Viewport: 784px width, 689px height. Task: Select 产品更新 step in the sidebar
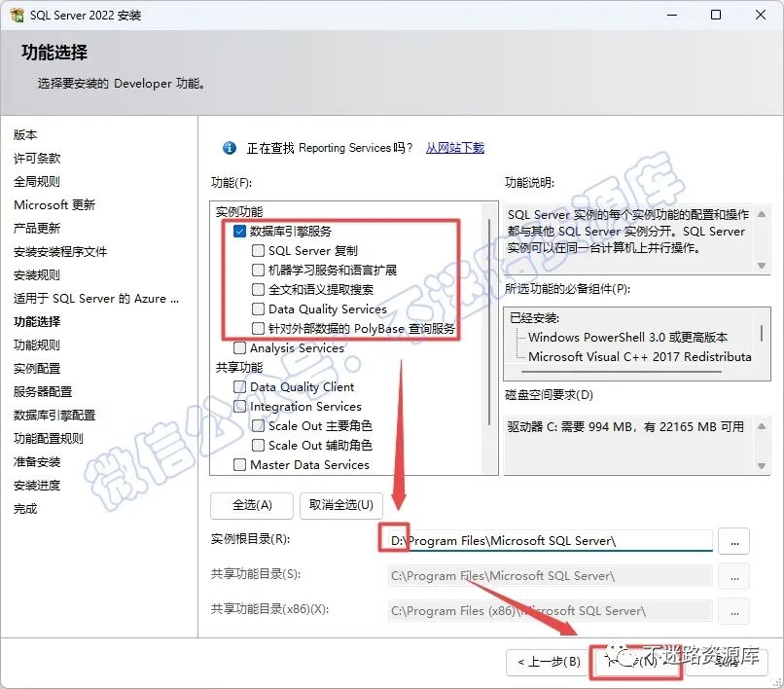click(37, 228)
